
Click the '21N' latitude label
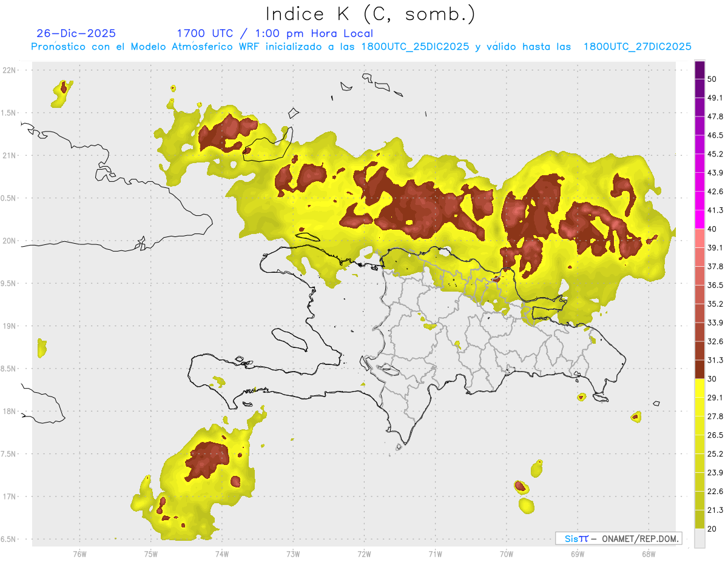[x=10, y=156]
